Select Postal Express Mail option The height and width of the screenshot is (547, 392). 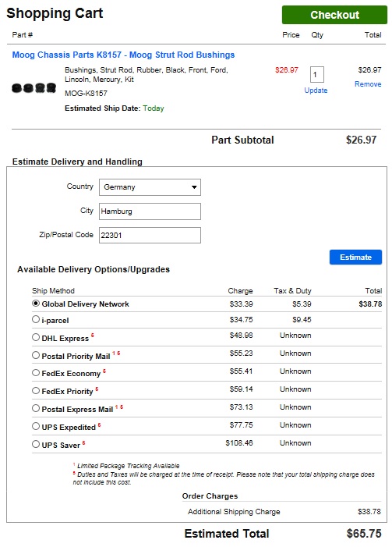click(x=36, y=408)
